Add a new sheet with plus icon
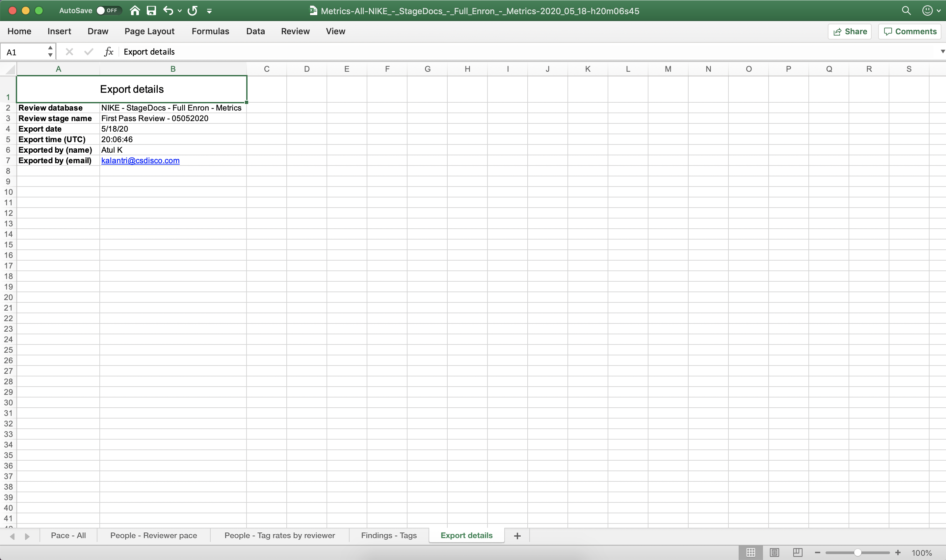946x560 pixels. [517, 536]
